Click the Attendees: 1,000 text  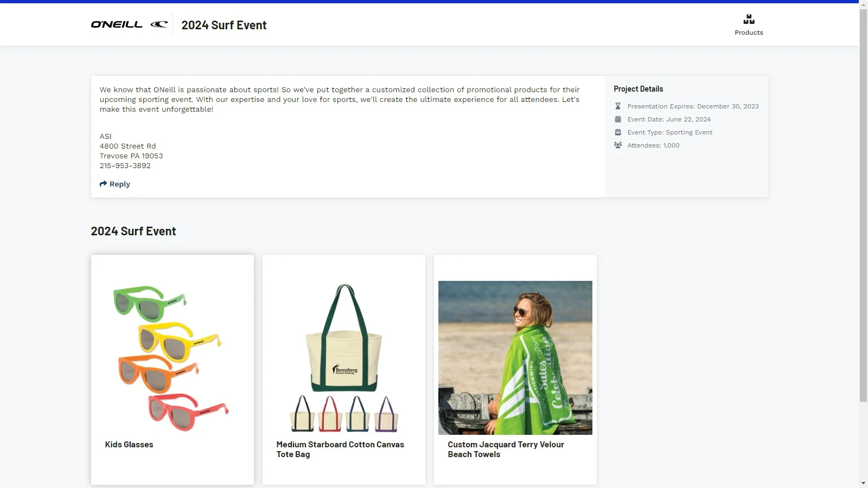tap(653, 145)
